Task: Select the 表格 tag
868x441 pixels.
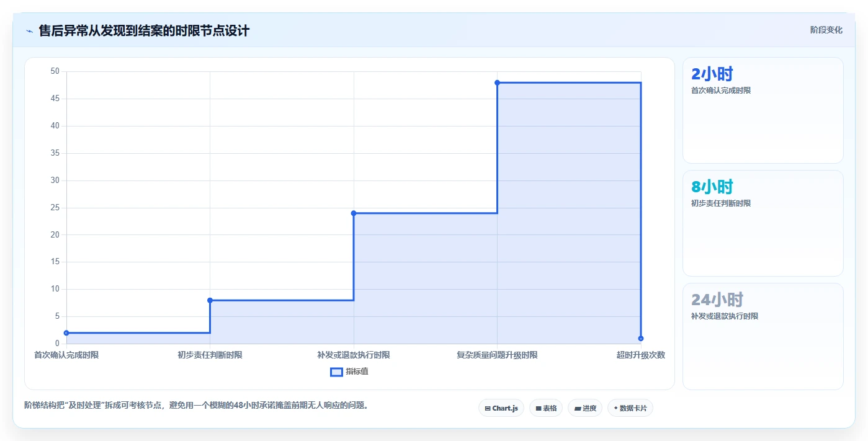Action: (546, 408)
